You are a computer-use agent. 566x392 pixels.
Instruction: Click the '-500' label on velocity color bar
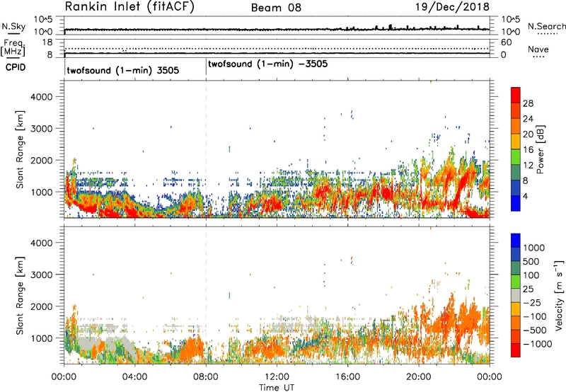[535, 330]
